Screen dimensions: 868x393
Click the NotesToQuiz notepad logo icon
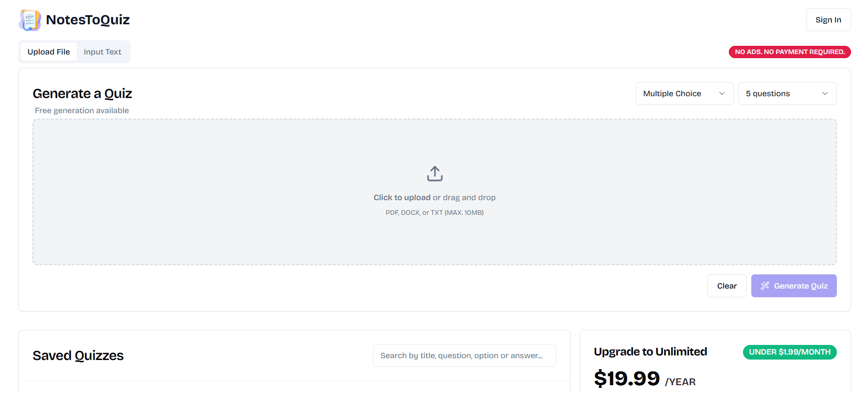(x=30, y=20)
